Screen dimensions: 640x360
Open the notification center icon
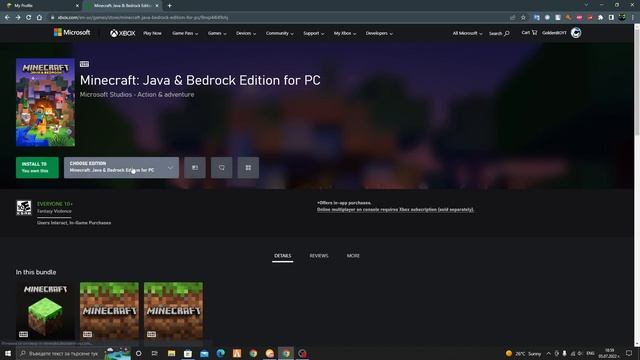[629, 353]
